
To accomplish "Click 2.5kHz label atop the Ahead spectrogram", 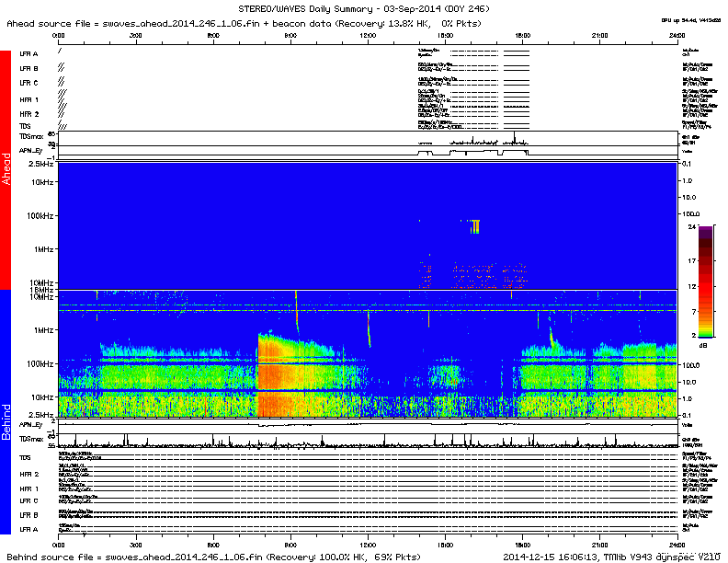I will coord(40,164).
